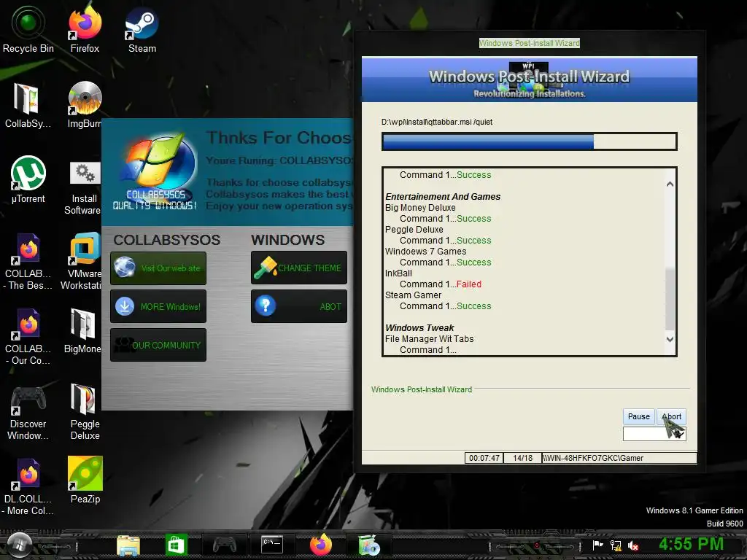Image resolution: width=747 pixels, height=560 pixels.
Task: Open the µTorrent desktop shortcut
Action: [x=28, y=179]
